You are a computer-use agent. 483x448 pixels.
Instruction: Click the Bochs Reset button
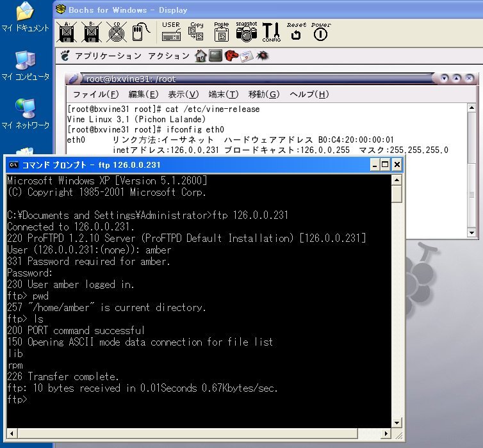297,31
